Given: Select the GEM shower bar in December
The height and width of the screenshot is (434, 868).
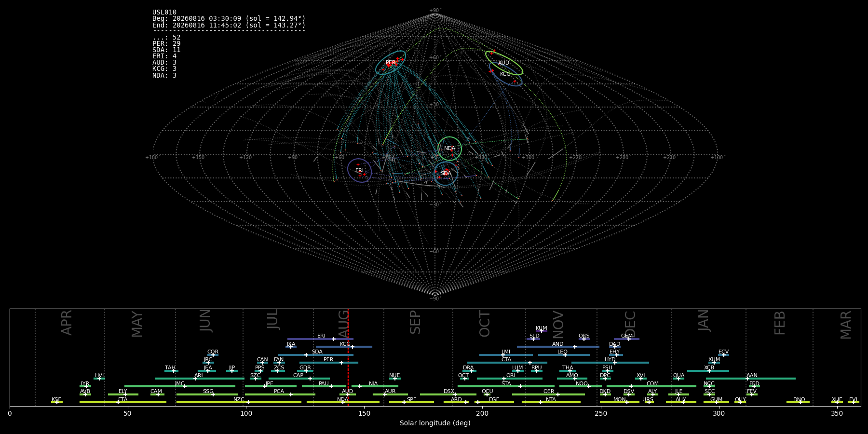Looking at the screenshot, I should (626, 339).
